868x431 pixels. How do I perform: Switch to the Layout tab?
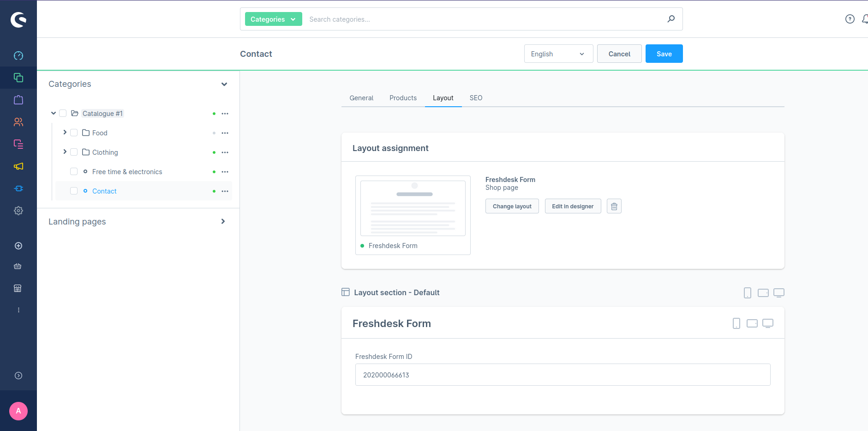(443, 98)
